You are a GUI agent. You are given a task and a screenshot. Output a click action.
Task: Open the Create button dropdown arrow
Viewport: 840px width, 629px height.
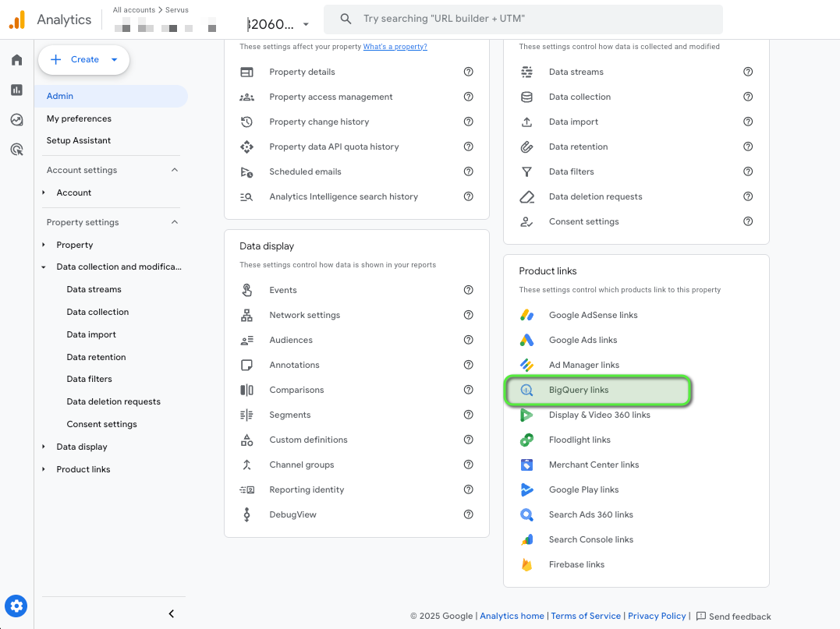(114, 59)
